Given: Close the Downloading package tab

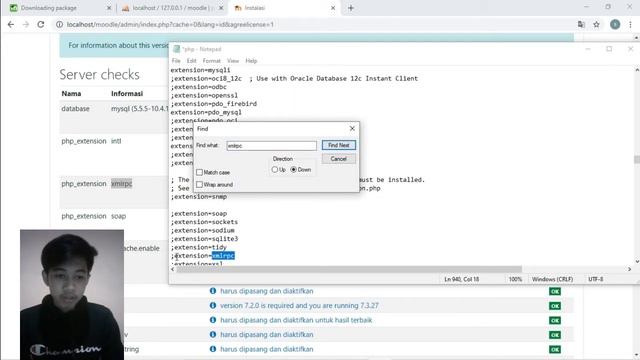Looking at the screenshot, I should point(109,8).
